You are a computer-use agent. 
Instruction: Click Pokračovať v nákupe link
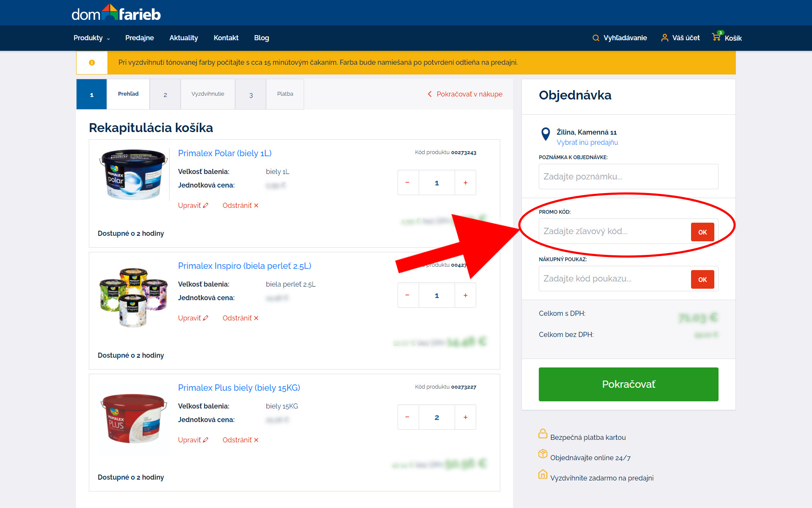[x=465, y=94]
